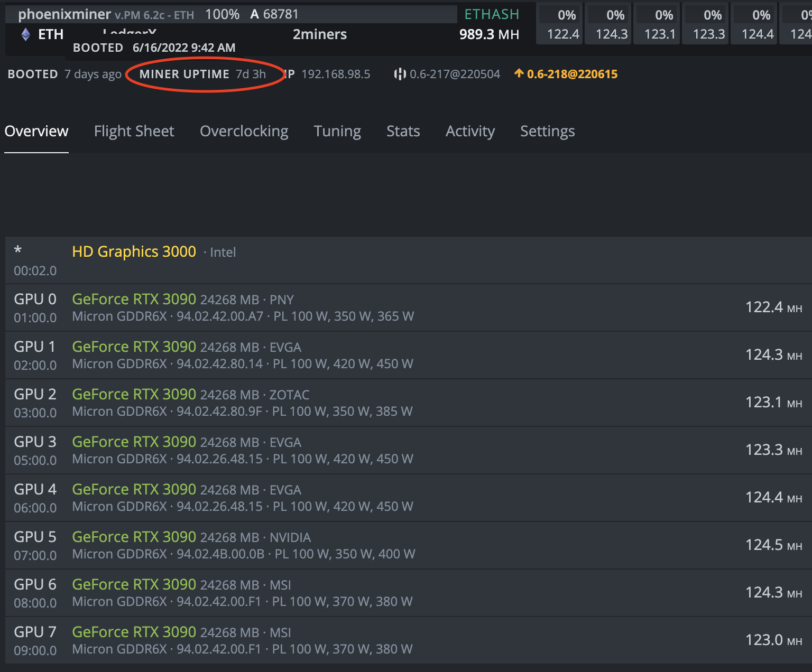Open the Stats tab
The image size is (812, 672).
tap(403, 131)
